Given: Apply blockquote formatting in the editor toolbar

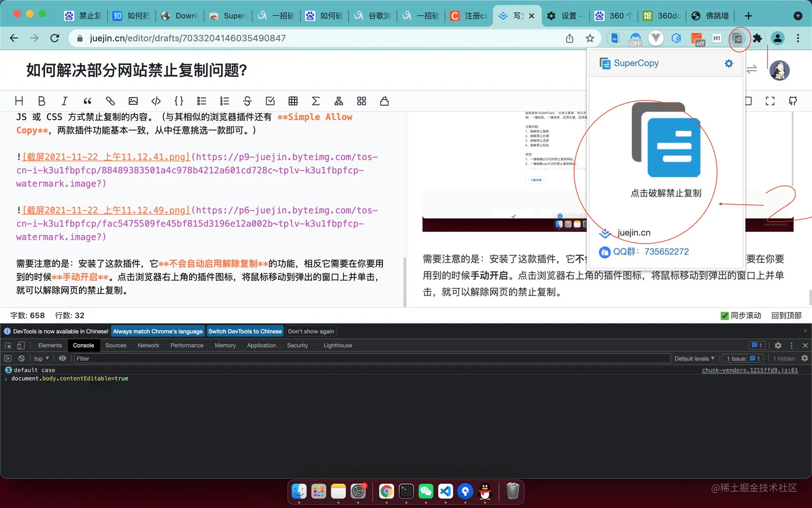Looking at the screenshot, I should point(88,101).
